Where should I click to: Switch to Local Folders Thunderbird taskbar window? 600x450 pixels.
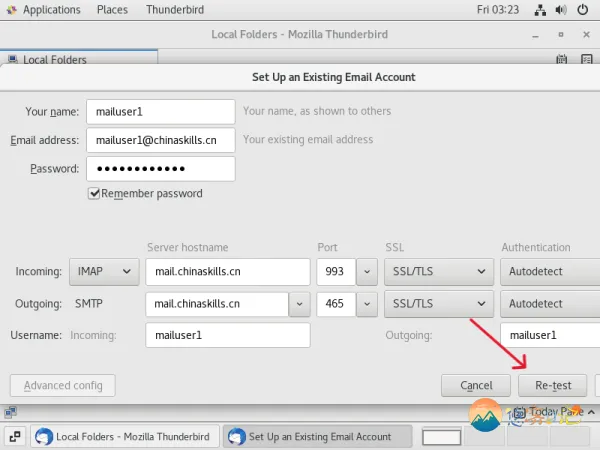pos(123,436)
